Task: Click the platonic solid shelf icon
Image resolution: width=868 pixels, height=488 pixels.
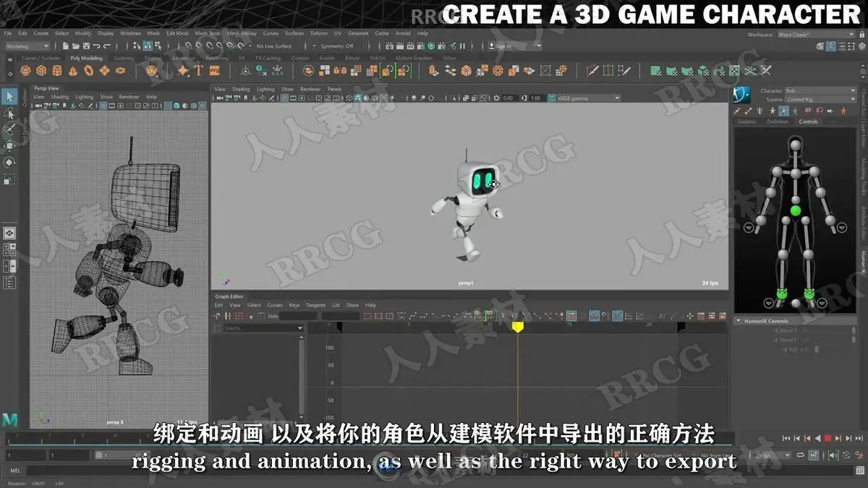Action: (152, 71)
